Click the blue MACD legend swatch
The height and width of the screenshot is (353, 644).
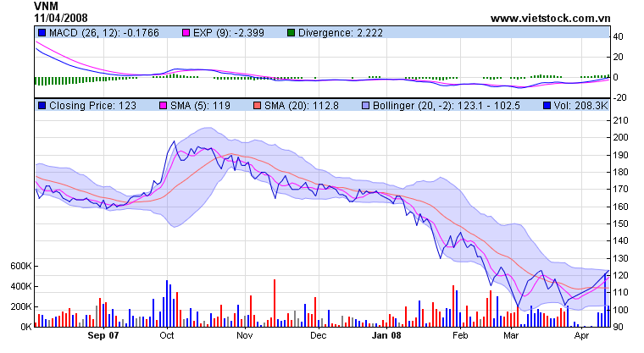pyautogui.click(x=42, y=33)
